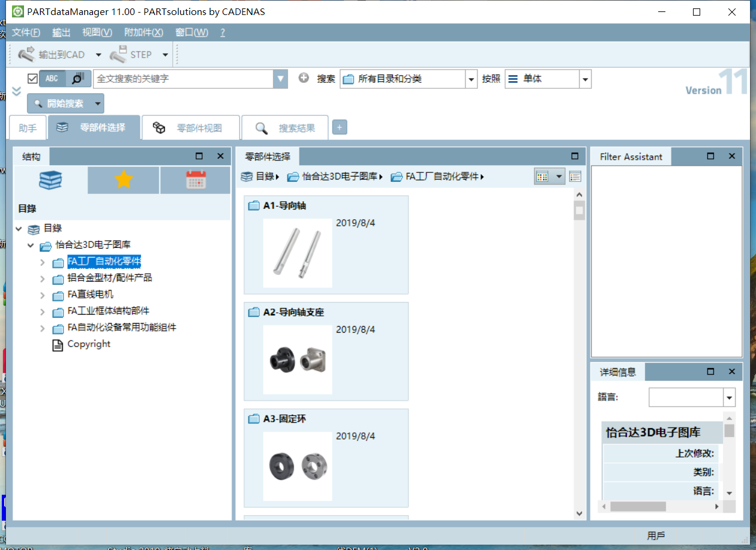Switch to the 零部件视图 tab
This screenshot has height=550, width=756.
191,128
